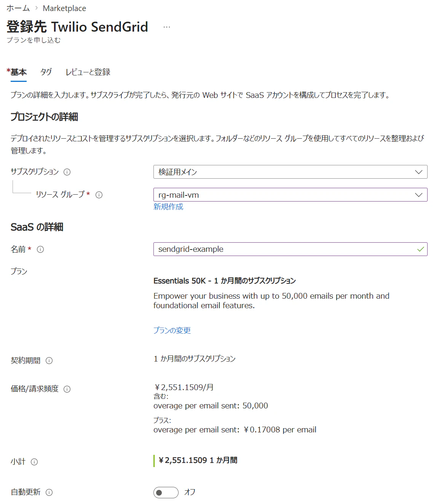The height and width of the screenshot is (504, 439).
Task: Click the 価格/請求頻度 info icon
Action: click(x=68, y=389)
